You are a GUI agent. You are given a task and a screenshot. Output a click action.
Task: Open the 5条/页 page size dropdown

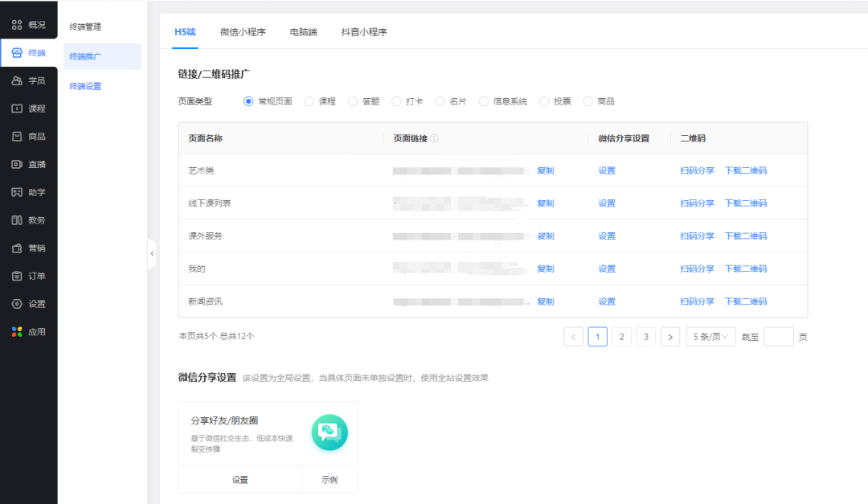click(710, 336)
